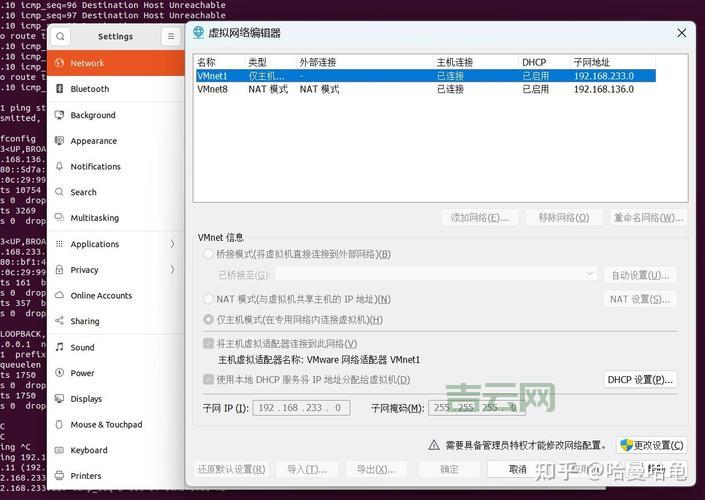Select the bridged mode radio button
The height and width of the screenshot is (500, 705).
click(208, 254)
